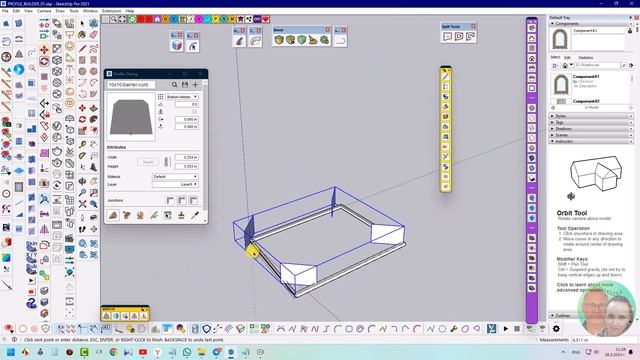Open Chrome from the taskbar

click(113, 352)
